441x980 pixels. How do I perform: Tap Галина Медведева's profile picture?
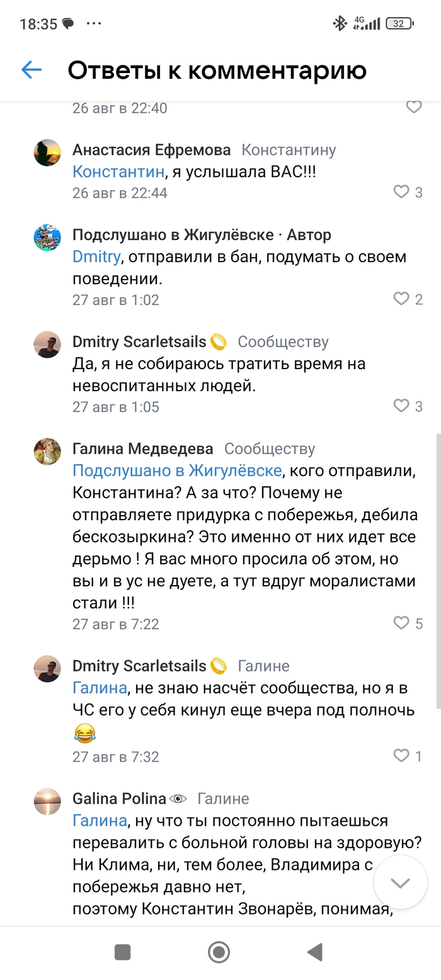[47, 452]
